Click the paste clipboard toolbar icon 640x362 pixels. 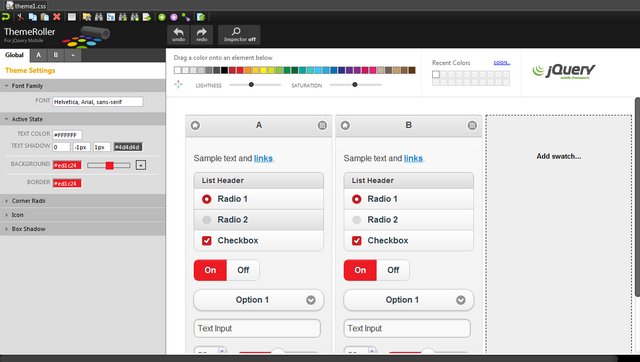click(x=45, y=17)
